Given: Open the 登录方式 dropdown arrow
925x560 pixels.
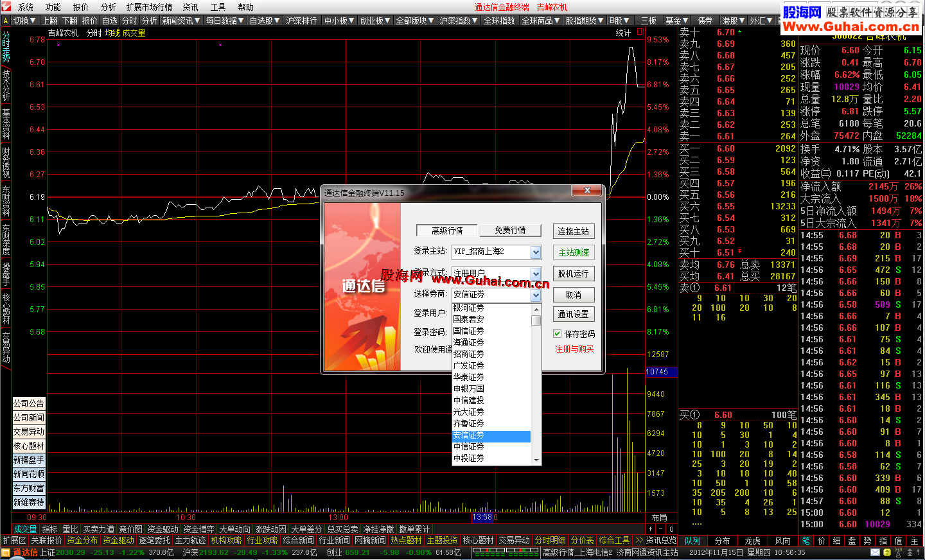Looking at the screenshot, I should (536, 274).
